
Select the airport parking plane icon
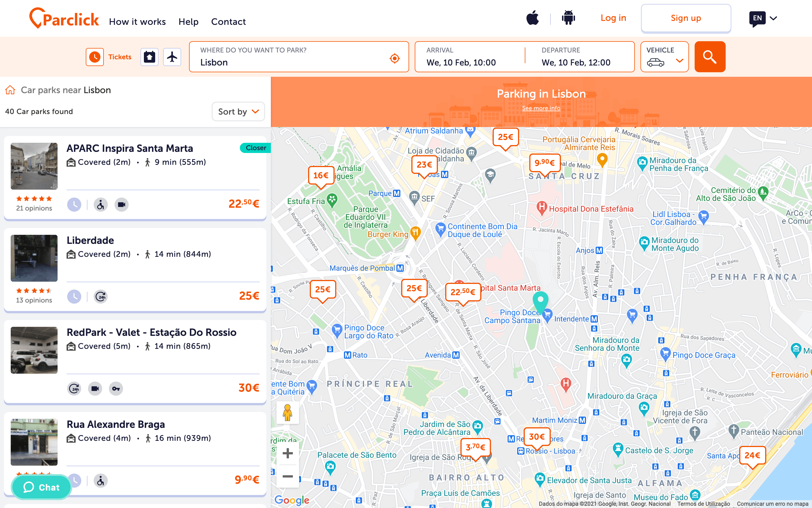coord(172,57)
